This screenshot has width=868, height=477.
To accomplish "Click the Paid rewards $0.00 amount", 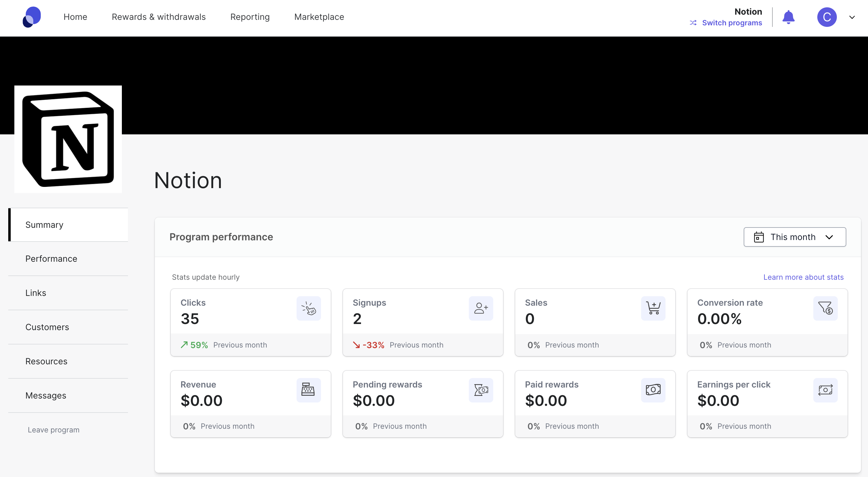I will [x=546, y=401].
